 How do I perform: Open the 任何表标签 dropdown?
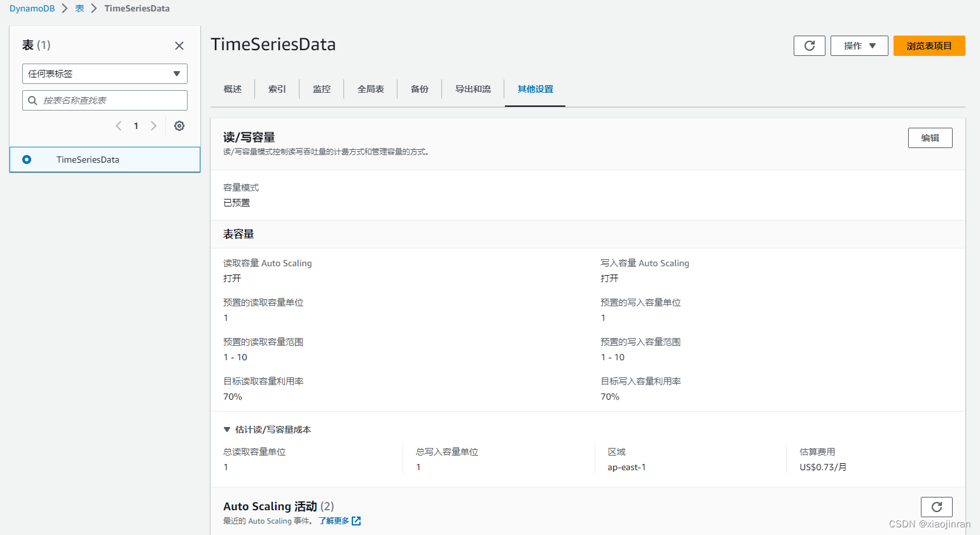click(x=105, y=74)
